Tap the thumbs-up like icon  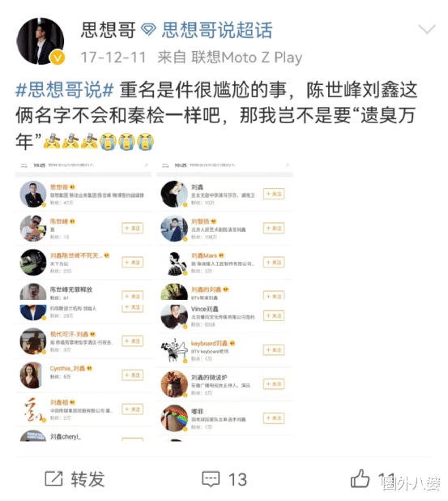click(360, 478)
